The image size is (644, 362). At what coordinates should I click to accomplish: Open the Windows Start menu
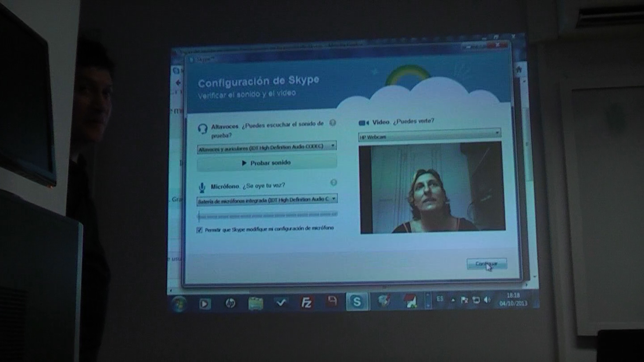(178, 304)
